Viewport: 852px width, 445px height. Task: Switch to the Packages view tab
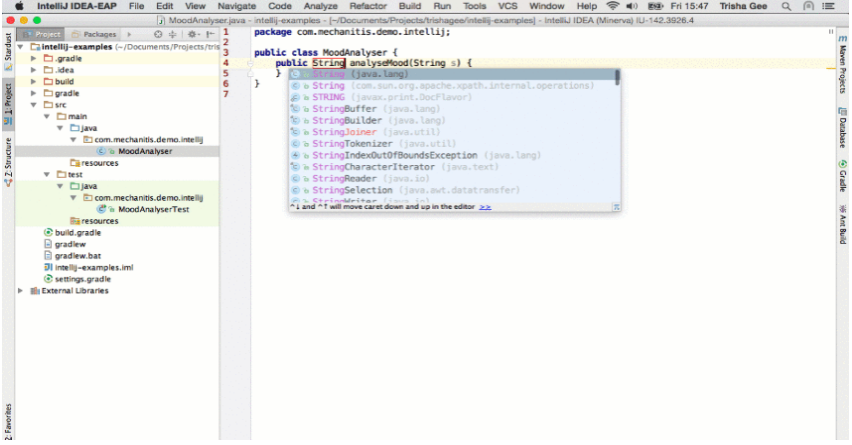point(94,34)
